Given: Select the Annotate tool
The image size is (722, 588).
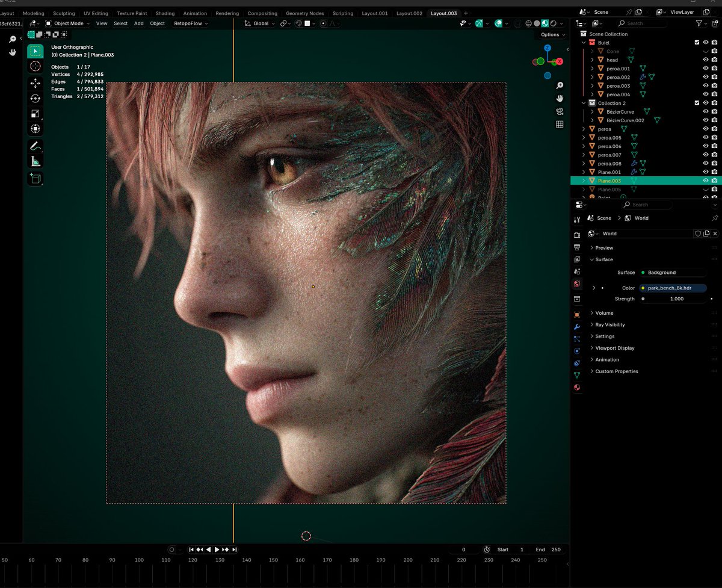Looking at the screenshot, I should click(x=35, y=146).
